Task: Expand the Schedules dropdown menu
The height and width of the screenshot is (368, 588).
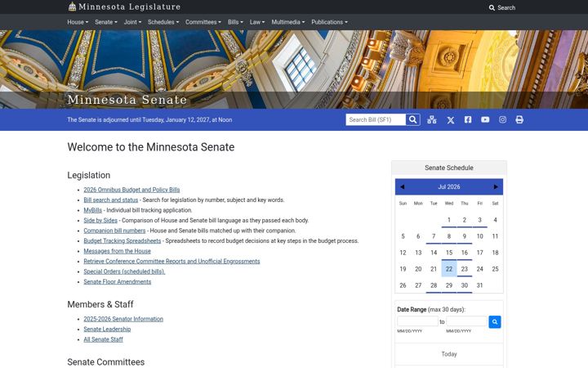Action: [163, 22]
